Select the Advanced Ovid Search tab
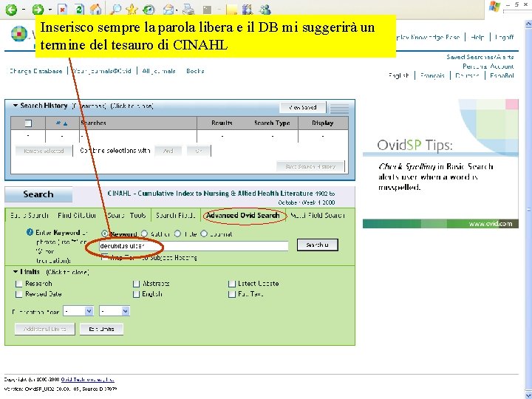This screenshot has height=399, width=532. 243,216
